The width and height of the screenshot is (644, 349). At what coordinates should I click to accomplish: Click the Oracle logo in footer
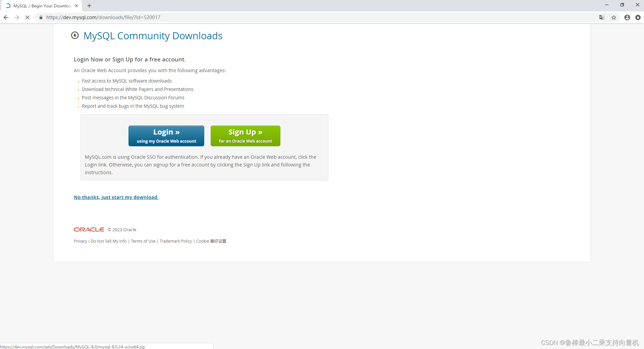tap(89, 230)
